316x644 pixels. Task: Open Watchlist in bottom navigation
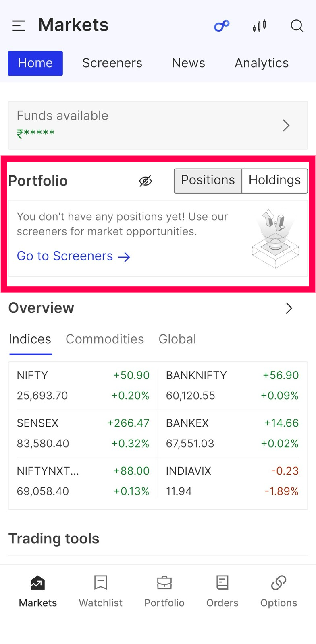[100, 591]
